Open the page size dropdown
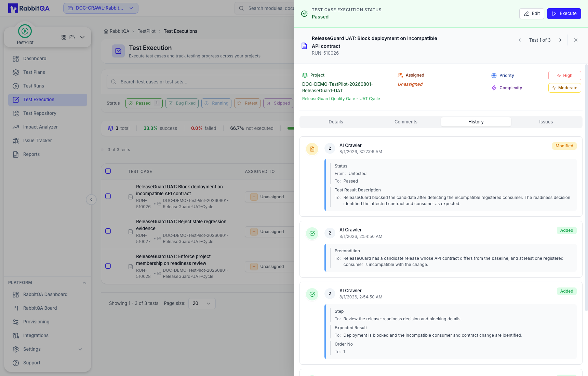This screenshot has height=376, width=588. coord(202,304)
